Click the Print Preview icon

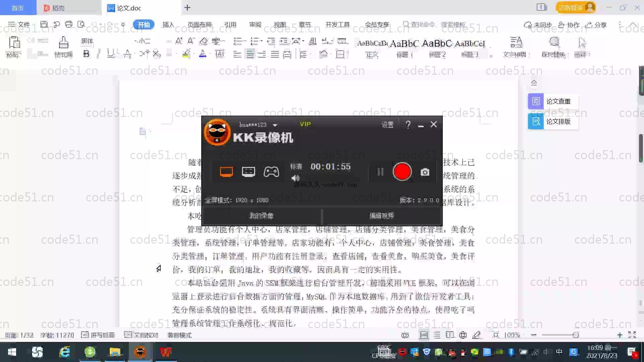pos(81,24)
